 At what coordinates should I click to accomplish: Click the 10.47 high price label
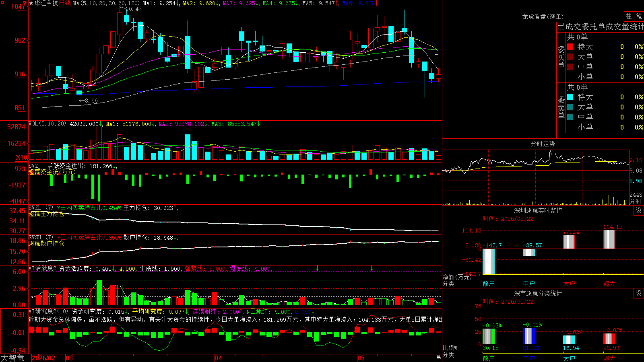coord(134,9)
